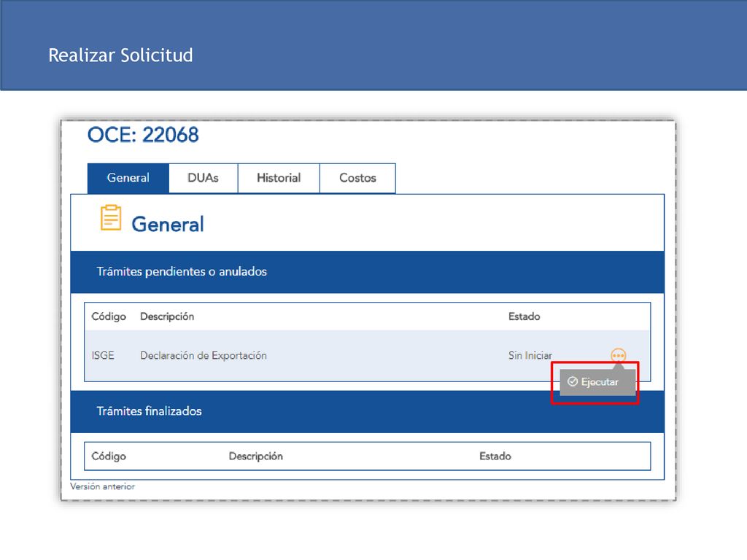747x560 pixels.
Task: Click Estado column header in pending table
Action: tap(524, 316)
